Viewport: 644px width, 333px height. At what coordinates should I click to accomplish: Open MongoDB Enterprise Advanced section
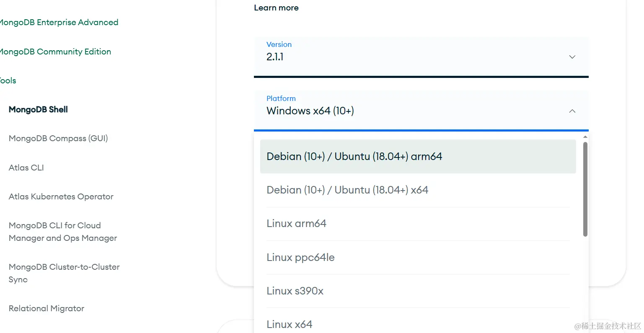click(x=59, y=22)
